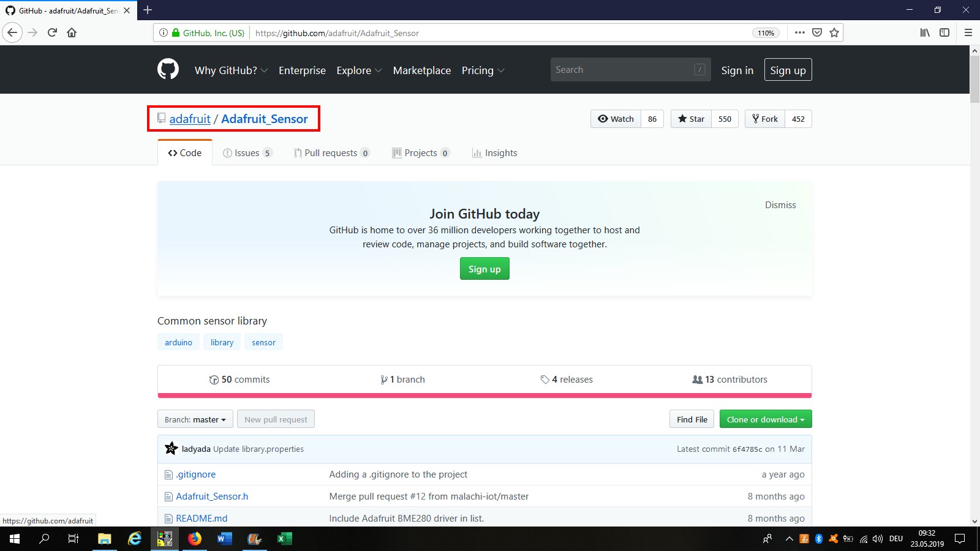Screen dimensions: 980x551
Task: Click green Sign up banner button
Action: [484, 269]
